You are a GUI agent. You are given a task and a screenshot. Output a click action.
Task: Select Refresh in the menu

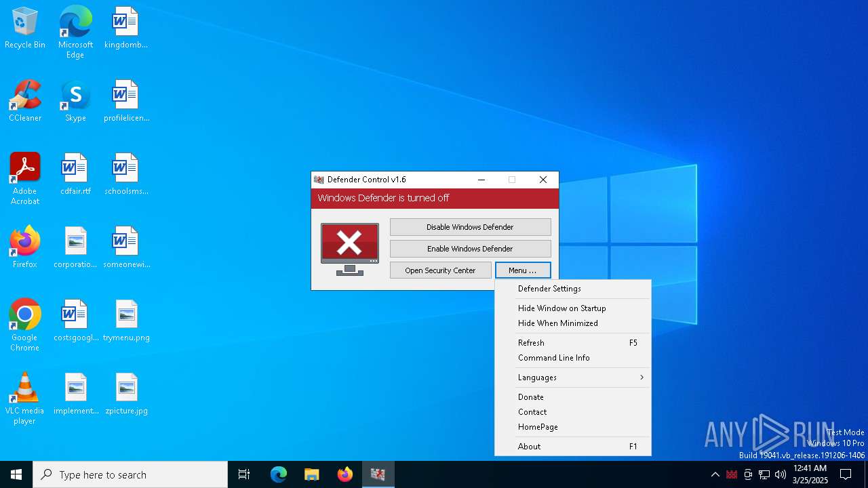click(x=573, y=343)
